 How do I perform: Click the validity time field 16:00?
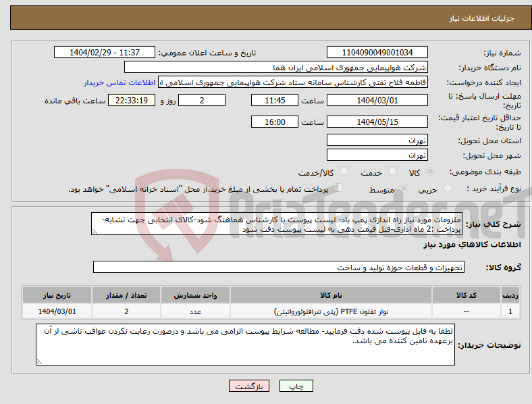[x=275, y=122]
